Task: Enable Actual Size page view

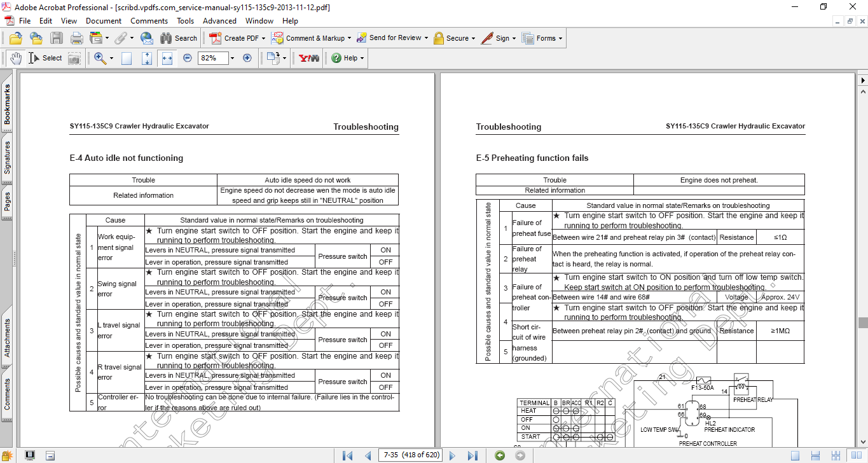Action: 127,58
